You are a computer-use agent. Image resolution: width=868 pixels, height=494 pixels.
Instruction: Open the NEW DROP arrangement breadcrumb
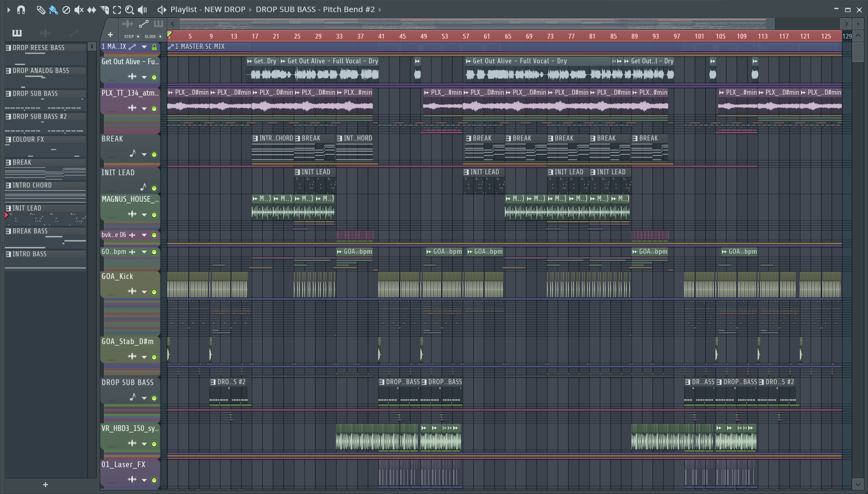point(225,10)
